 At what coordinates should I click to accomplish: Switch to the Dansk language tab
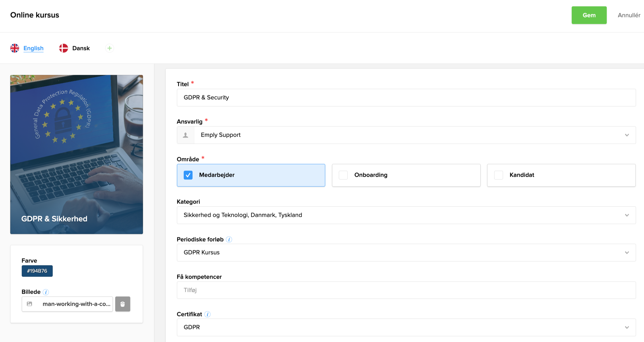pyautogui.click(x=81, y=48)
